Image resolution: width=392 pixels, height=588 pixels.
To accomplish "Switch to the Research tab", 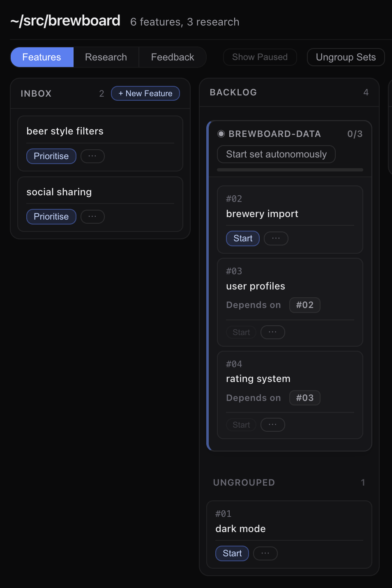I will click(x=106, y=57).
